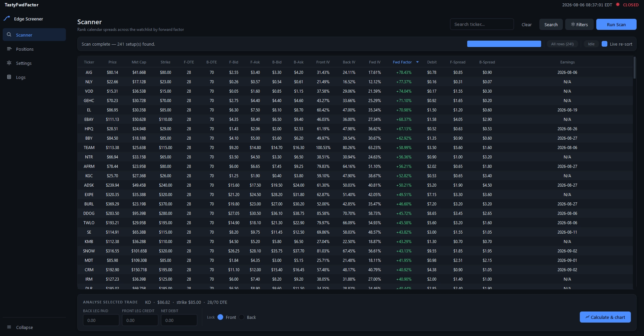Image resolution: width=644 pixels, height=336 pixels.
Task: Click the scan progress bar
Action: [504, 44]
